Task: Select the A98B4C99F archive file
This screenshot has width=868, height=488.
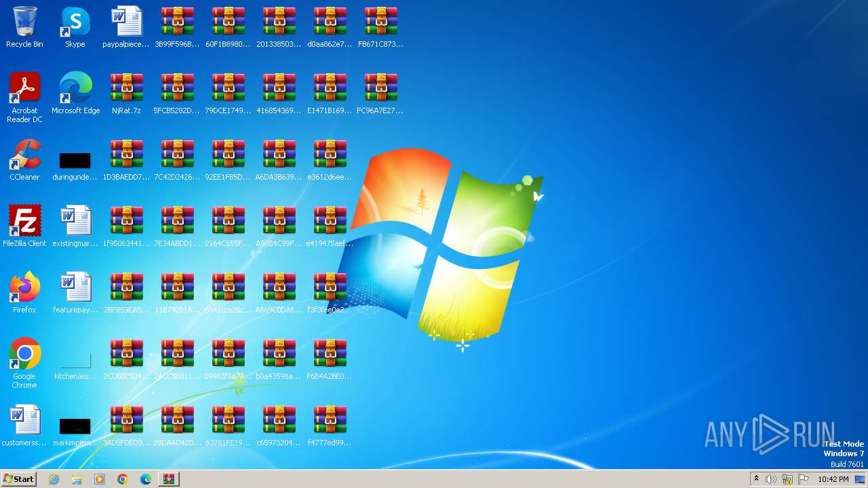Action: point(279,226)
